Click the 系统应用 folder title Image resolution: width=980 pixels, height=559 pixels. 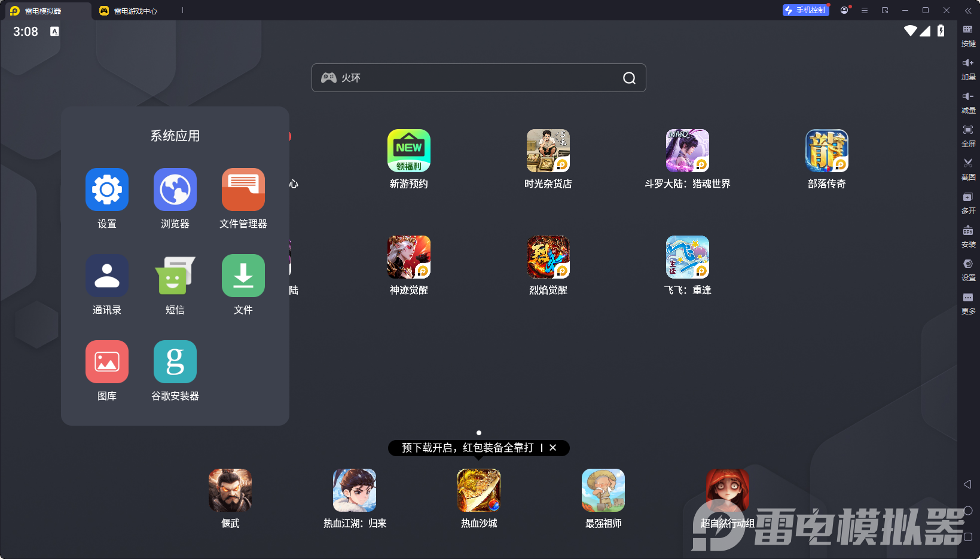(x=175, y=136)
